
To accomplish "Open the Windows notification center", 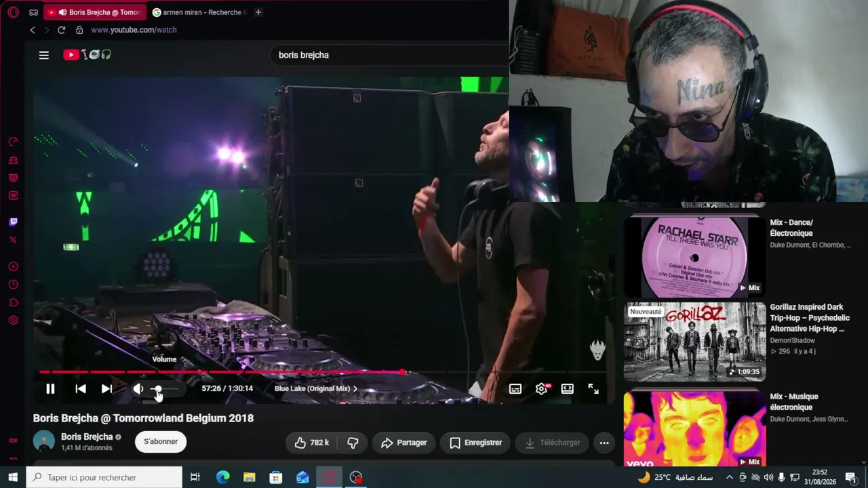I will coord(851,477).
